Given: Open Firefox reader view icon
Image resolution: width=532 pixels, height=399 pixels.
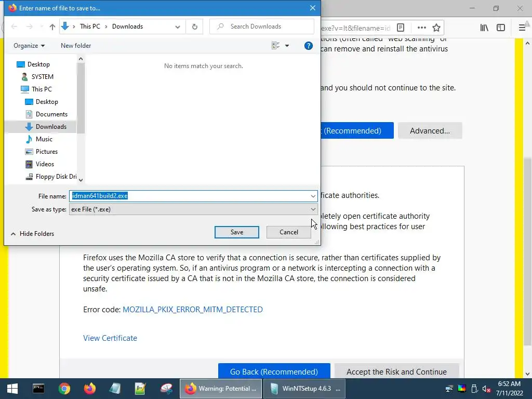Looking at the screenshot, I should point(401,28).
